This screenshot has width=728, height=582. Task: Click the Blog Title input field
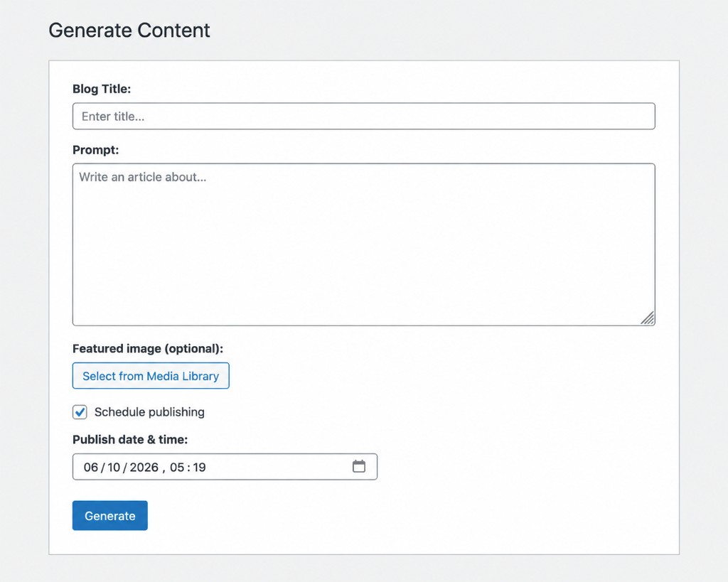[x=363, y=116]
